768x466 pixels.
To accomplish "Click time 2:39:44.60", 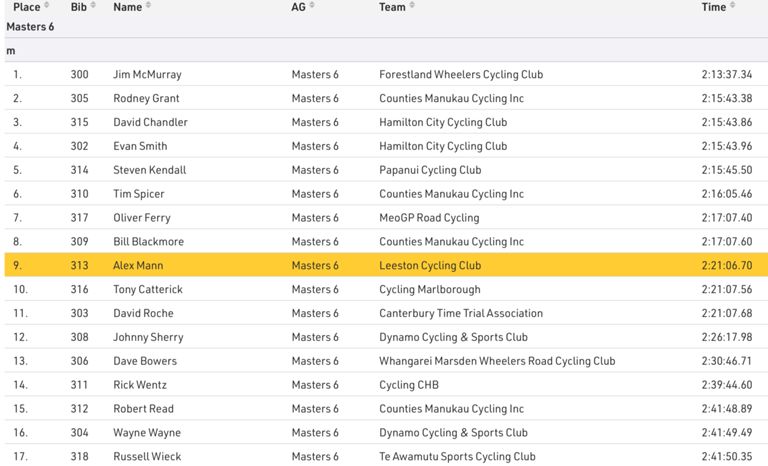I will [x=727, y=385].
